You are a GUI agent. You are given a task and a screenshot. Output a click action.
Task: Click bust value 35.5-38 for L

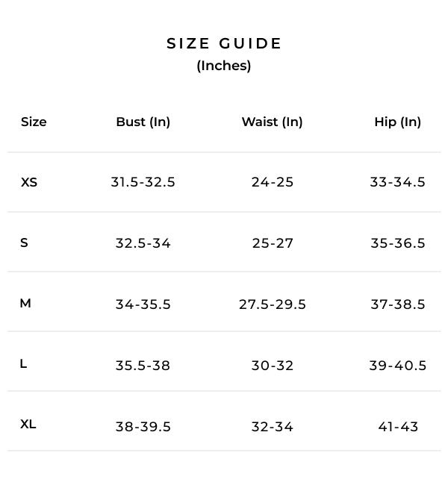pos(143,366)
